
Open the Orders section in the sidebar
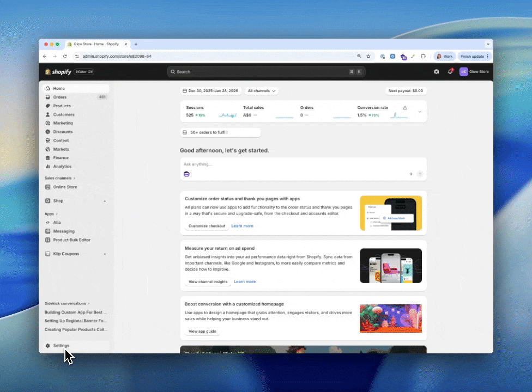[x=60, y=97]
